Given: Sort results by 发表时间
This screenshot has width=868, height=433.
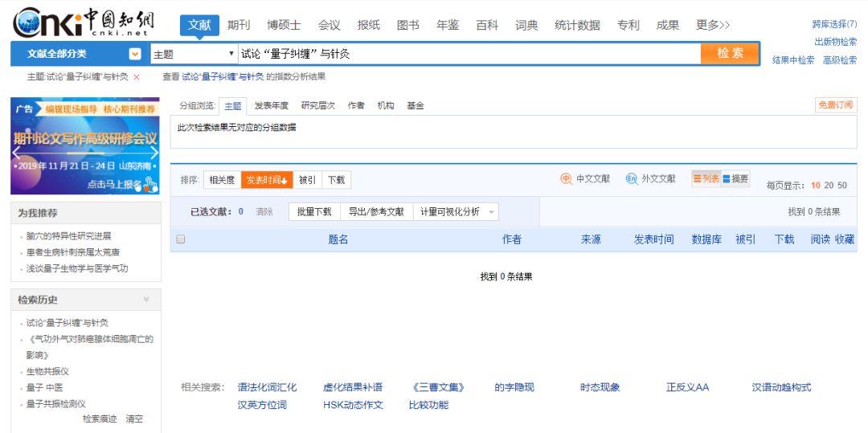Looking at the screenshot, I should [267, 180].
